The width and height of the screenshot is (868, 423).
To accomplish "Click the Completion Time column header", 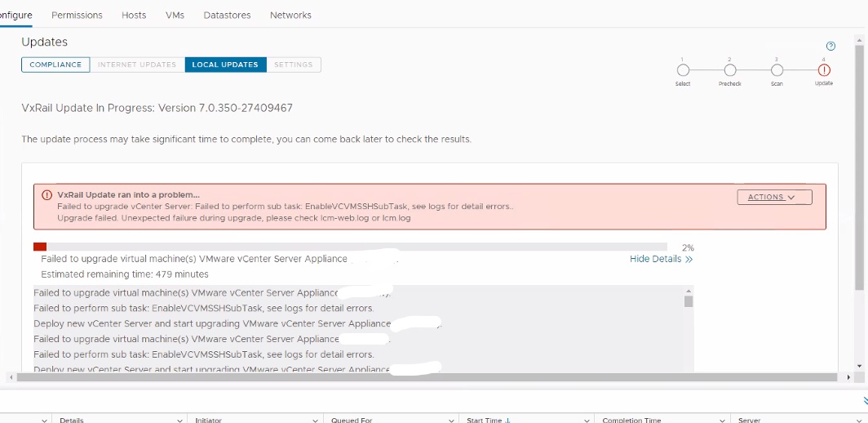I will pos(631,421).
